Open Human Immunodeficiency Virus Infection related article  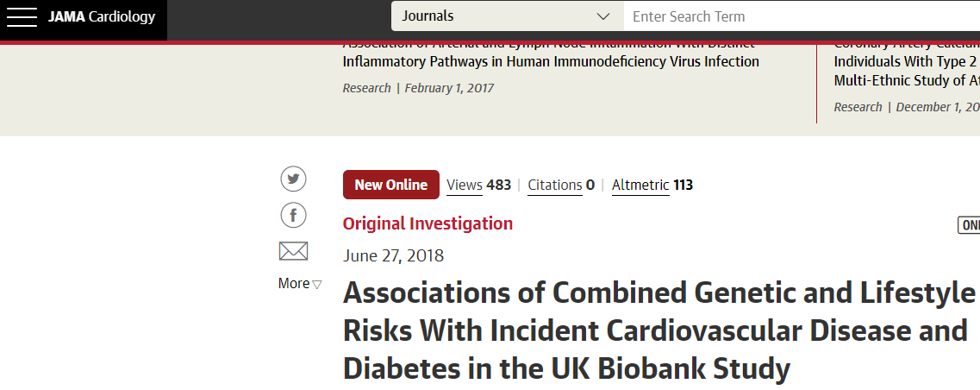[551, 61]
